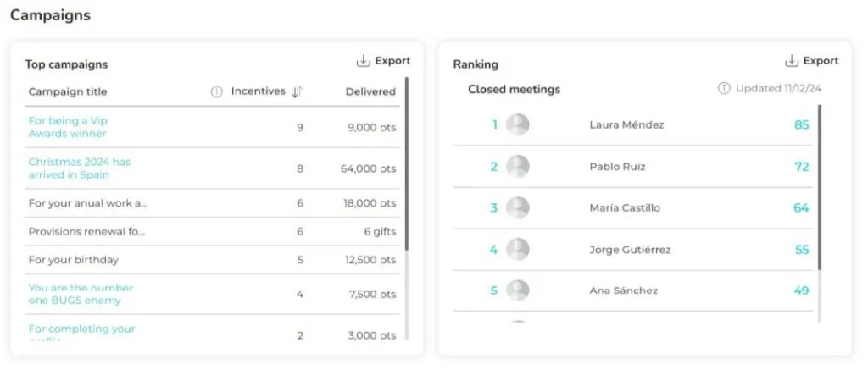The image size is (868, 370).
Task: Click María Castillo's avatar icon
Action: [x=518, y=208]
